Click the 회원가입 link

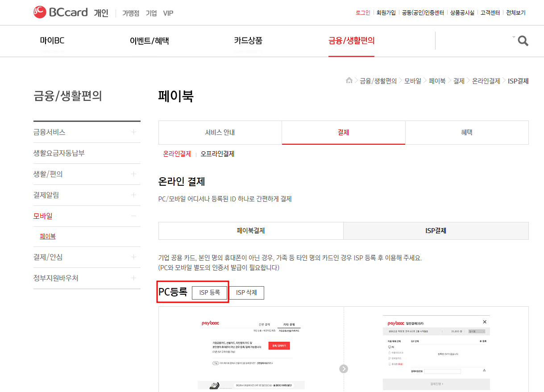pos(386,13)
